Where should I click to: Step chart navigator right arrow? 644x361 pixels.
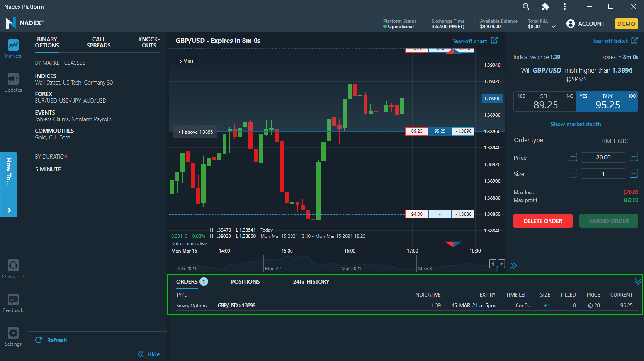coord(501,263)
